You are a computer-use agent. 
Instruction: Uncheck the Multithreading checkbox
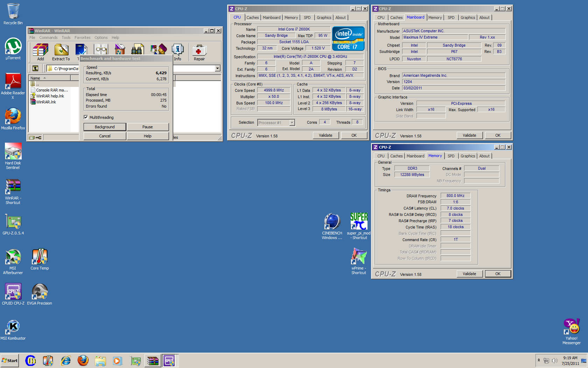point(86,117)
